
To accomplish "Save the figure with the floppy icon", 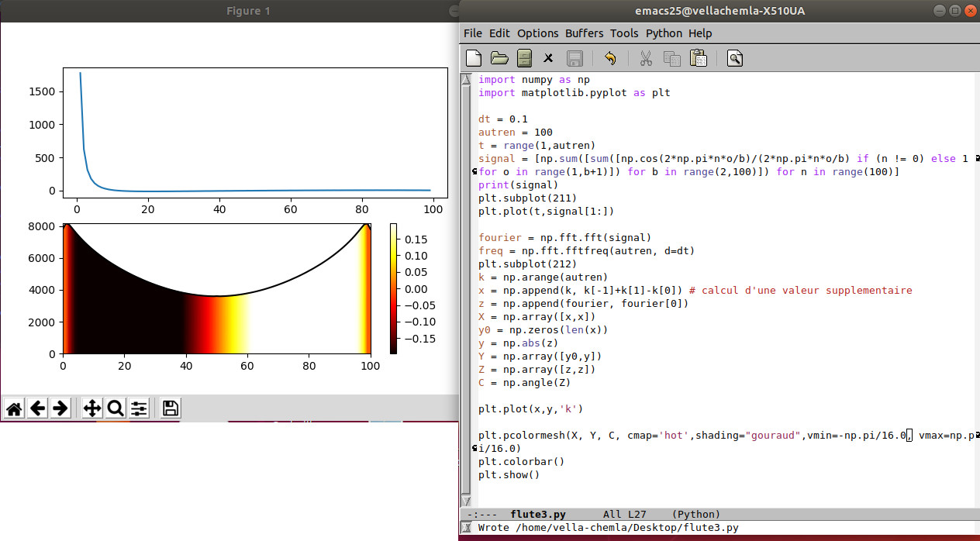I will click(x=171, y=408).
